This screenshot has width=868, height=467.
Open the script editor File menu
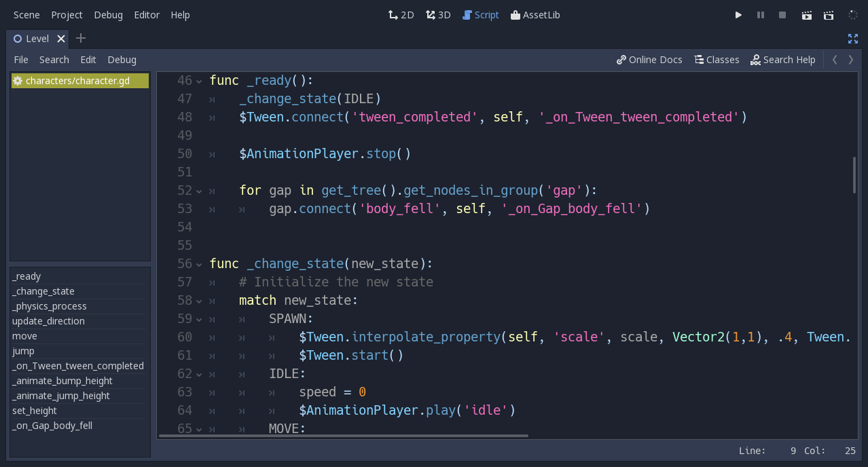pos(21,60)
